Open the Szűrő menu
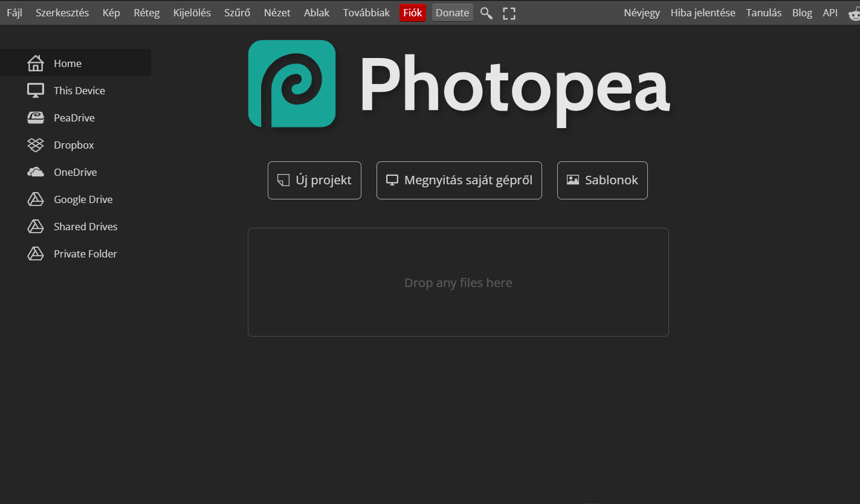Image resolution: width=860 pixels, height=504 pixels. [237, 13]
